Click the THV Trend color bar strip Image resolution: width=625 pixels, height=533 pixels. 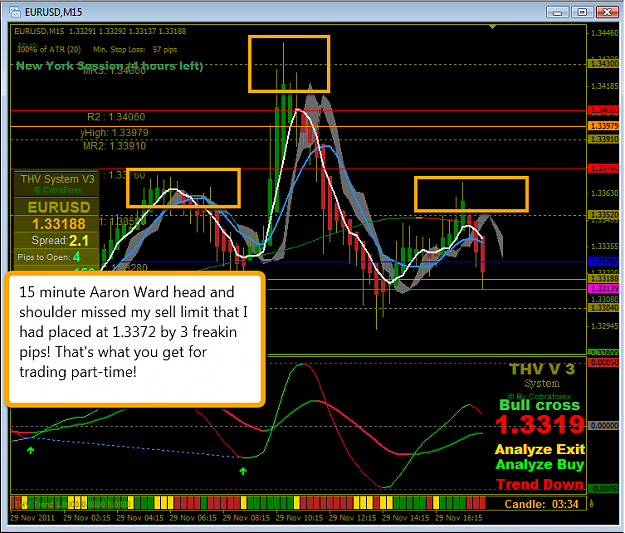click(x=248, y=503)
